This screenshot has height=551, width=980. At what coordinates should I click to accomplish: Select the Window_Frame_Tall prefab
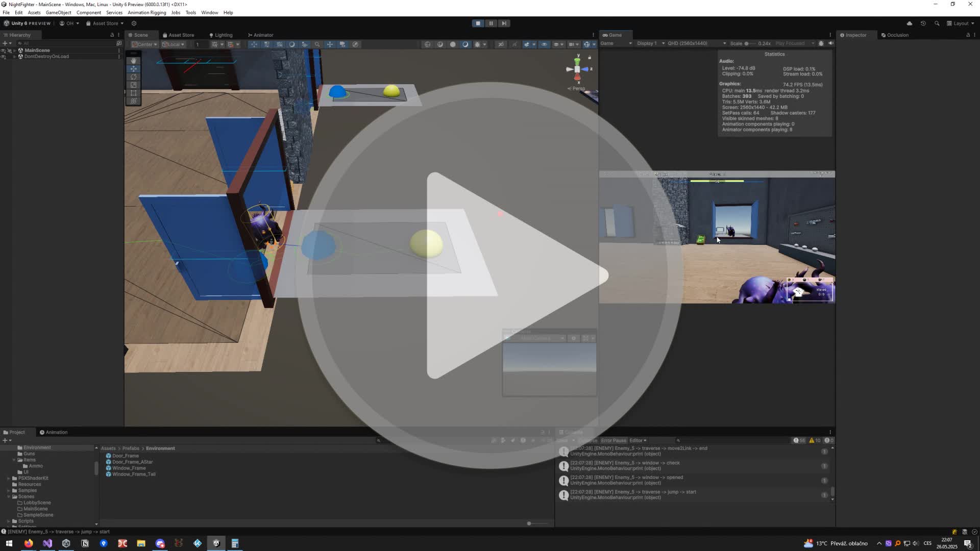pyautogui.click(x=131, y=474)
